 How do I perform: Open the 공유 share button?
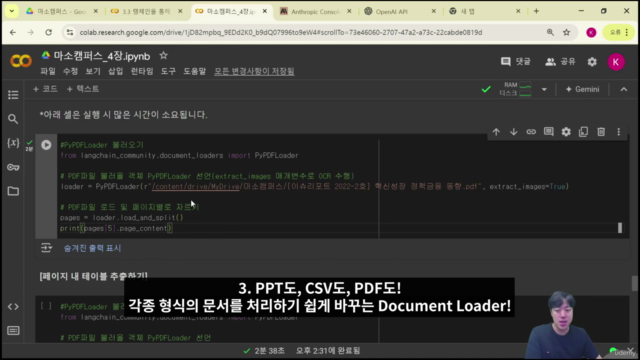pos(560,62)
